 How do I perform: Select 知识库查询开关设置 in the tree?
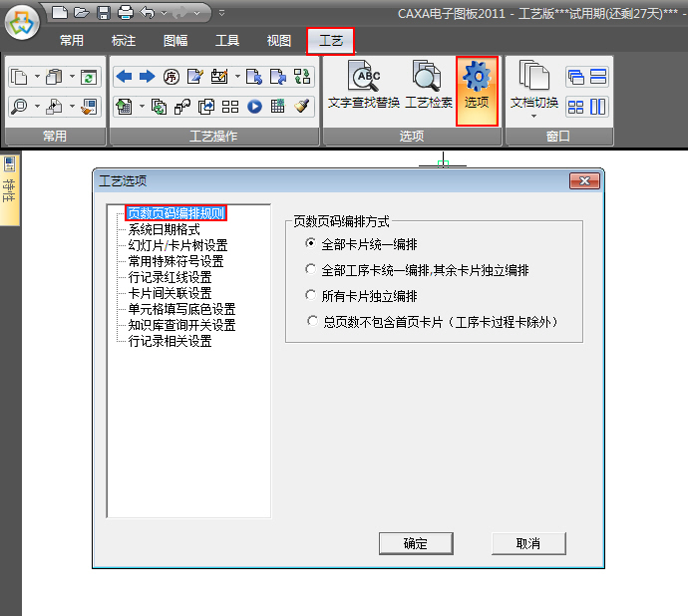tap(182, 325)
